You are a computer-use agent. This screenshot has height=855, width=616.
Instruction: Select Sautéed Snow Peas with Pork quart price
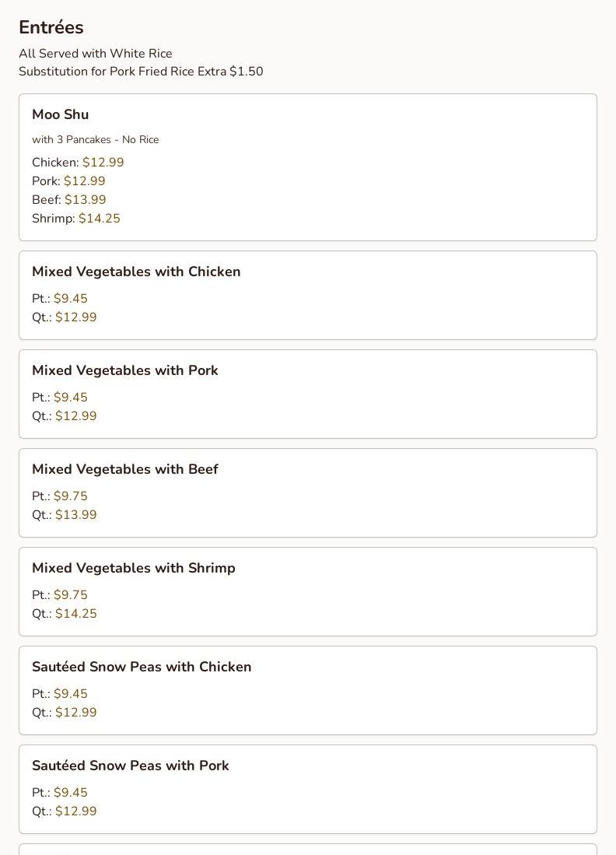[x=75, y=811]
